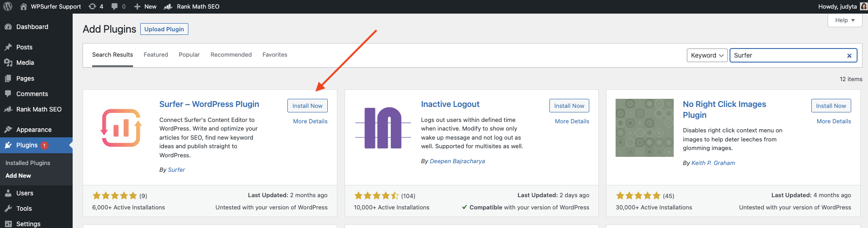Click the Upload Plugin button
The image size is (868, 228).
click(x=164, y=29)
